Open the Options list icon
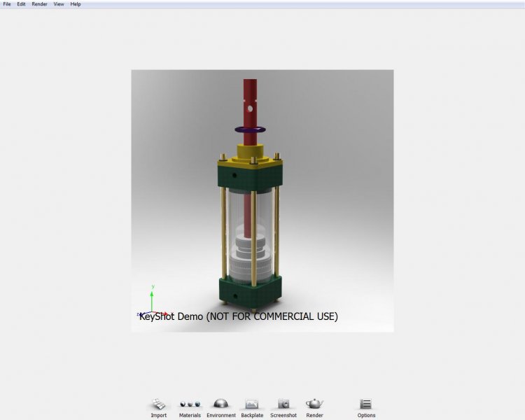The image size is (525, 420). (365, 404)
